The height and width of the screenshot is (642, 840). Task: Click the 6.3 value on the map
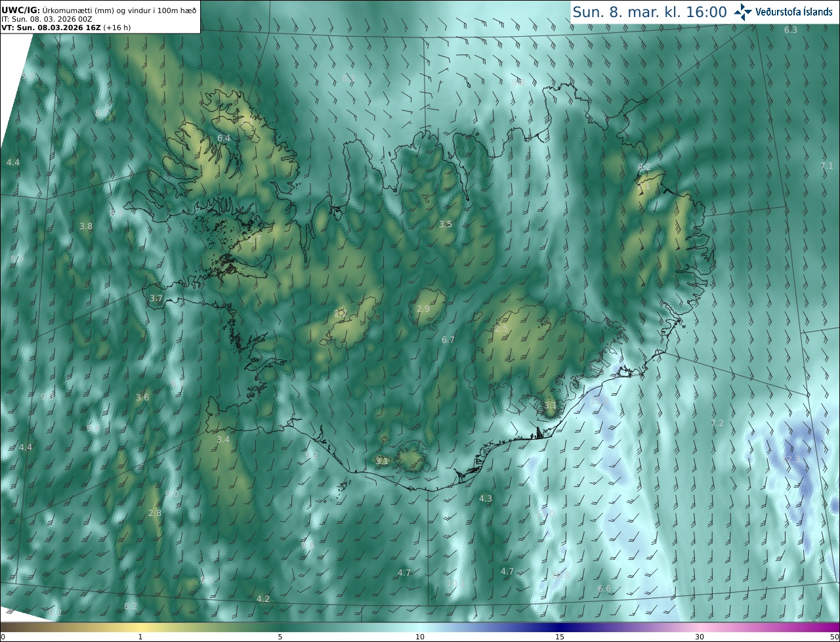[791, 30]
